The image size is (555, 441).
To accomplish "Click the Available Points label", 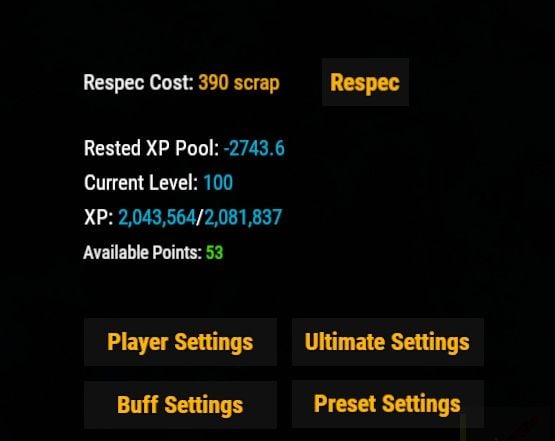I will coord(143,252).
